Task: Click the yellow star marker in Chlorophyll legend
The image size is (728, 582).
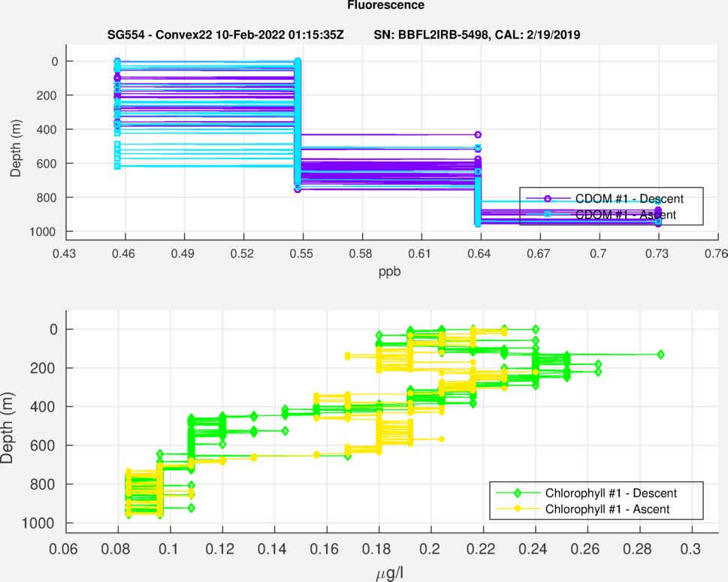Action: coord(518,508)
